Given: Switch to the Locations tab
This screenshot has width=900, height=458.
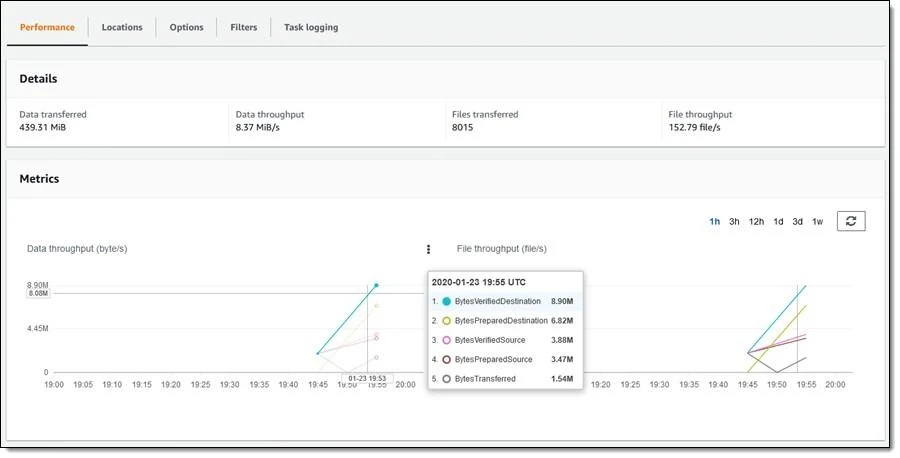Looking at the screenshot, I should point(122,27).
